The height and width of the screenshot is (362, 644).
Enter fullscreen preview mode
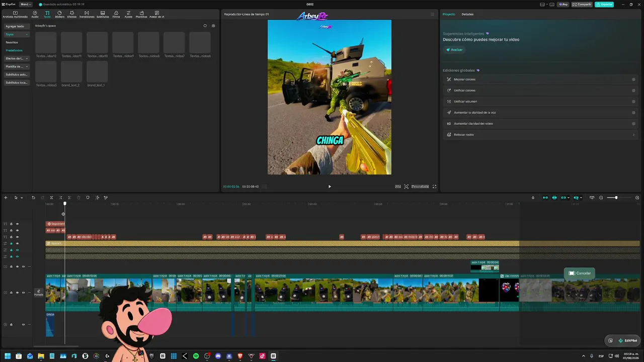(x=435, y=187)
